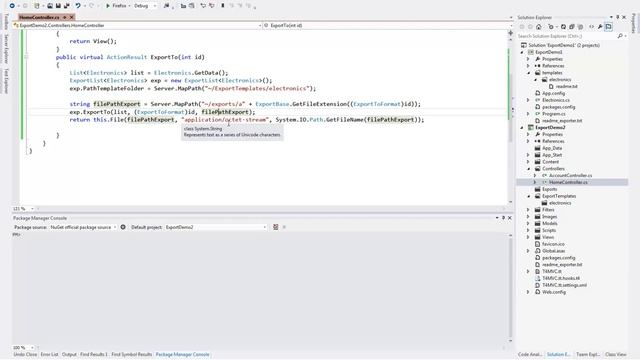Close the HomeController.cs tab
This screenshot has height=360, width=640.
[x=72, y=17]
